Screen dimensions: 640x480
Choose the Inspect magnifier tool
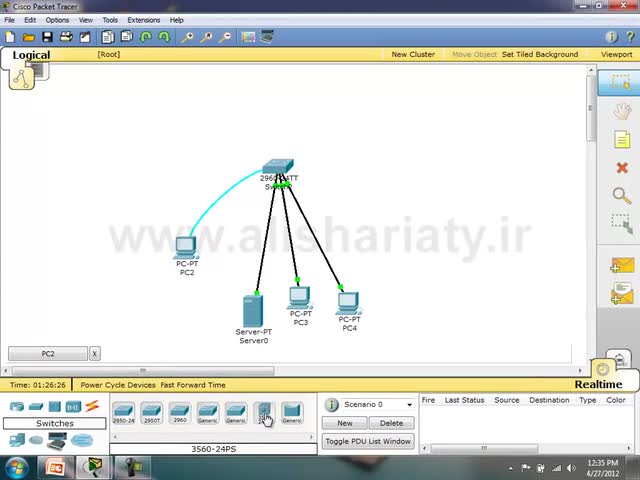(622, 196)
